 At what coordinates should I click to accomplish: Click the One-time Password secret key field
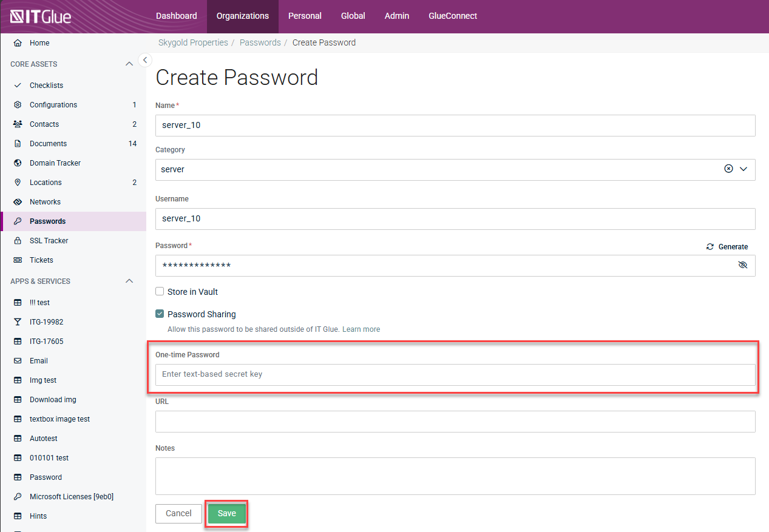455,374
